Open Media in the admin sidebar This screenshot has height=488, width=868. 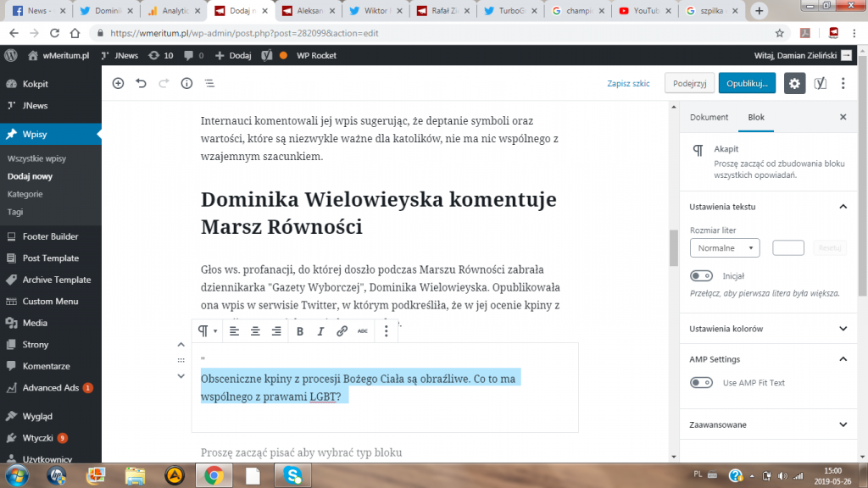coord(35,323)
